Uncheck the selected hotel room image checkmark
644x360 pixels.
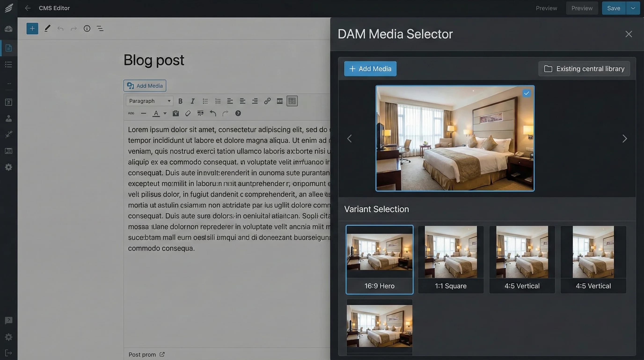pyautogui.click(x=527, y=93)
